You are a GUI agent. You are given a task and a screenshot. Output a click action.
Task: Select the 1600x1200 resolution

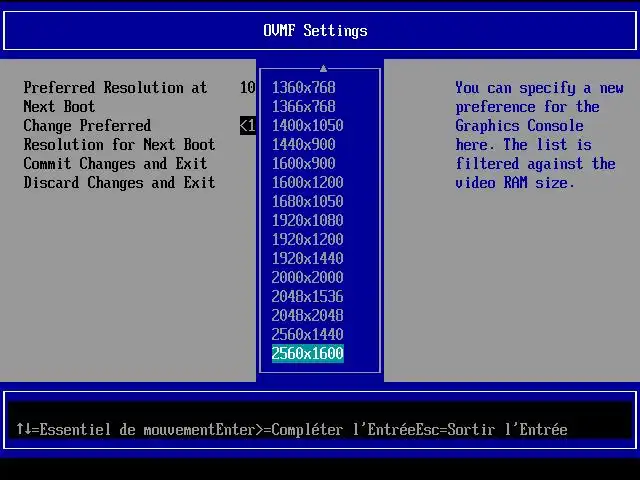pos(307,182)
